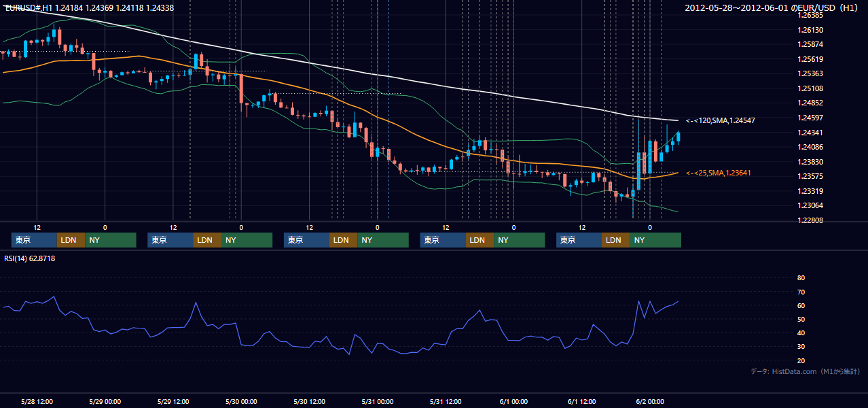Viewport: 868px width, 408px height.
Task: Click the 25 SMA label reading 1.23641
Action: 719,173
